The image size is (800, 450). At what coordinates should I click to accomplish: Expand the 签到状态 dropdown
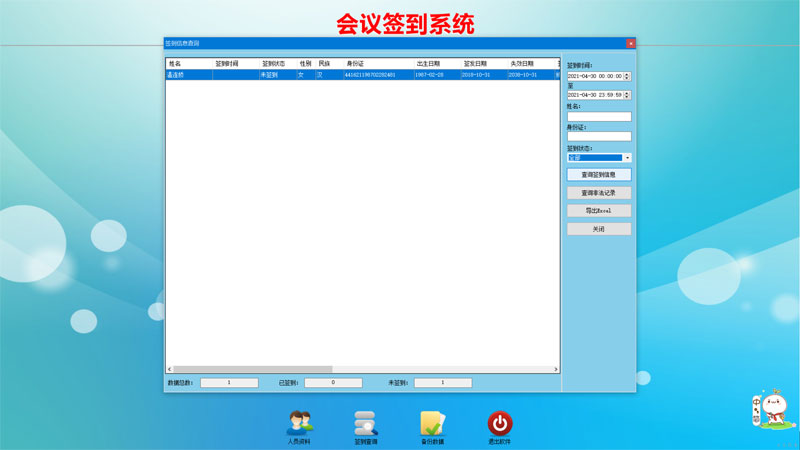click(x=627, y=158)
